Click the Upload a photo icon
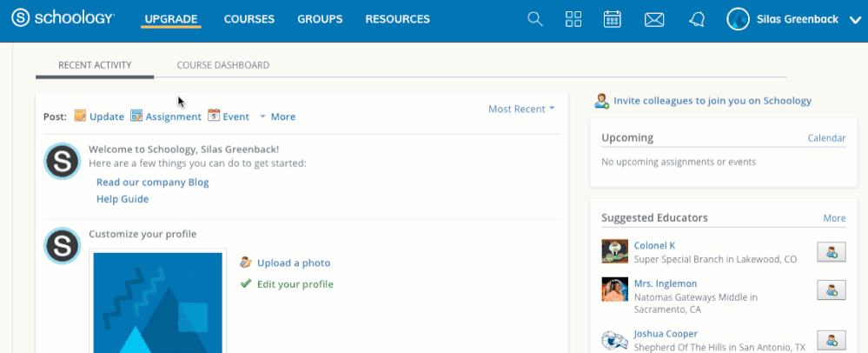This screenshot has height=353, width=868. click(247, 262)
